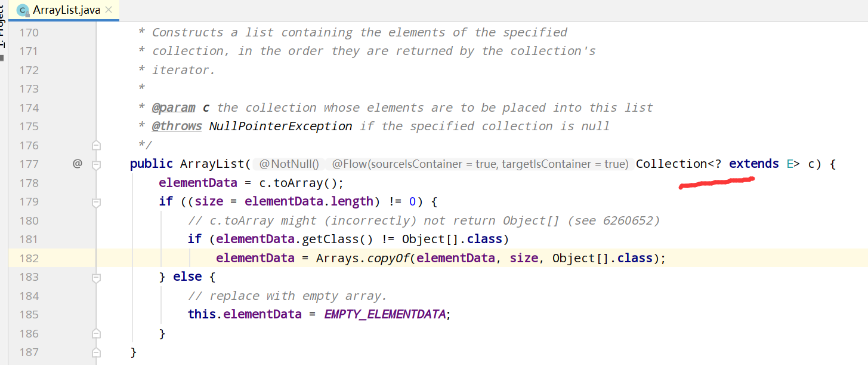The height and width of the screenshot is (365, 868).
Task: Collapse the ArrayList constructor fold at line 177
Action: click(x=96, y=164)
